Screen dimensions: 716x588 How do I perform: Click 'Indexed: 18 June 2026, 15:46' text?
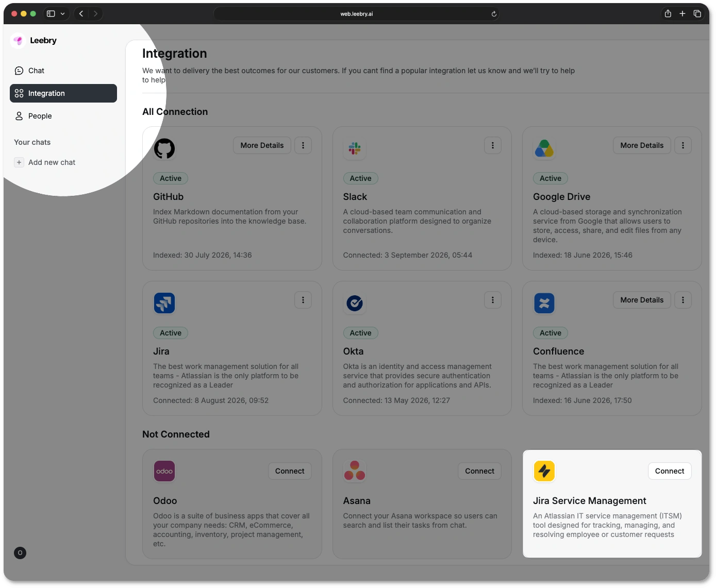coord(582,255)
